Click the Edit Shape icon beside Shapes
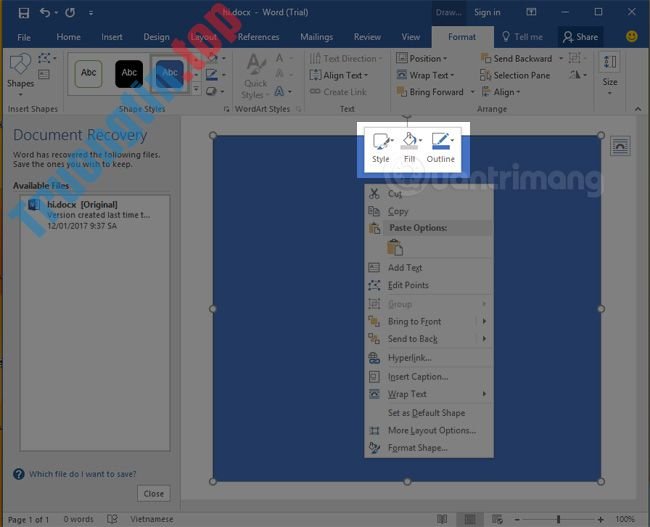The height and width of the screenshot is (527, 650). tap(45, 58)
